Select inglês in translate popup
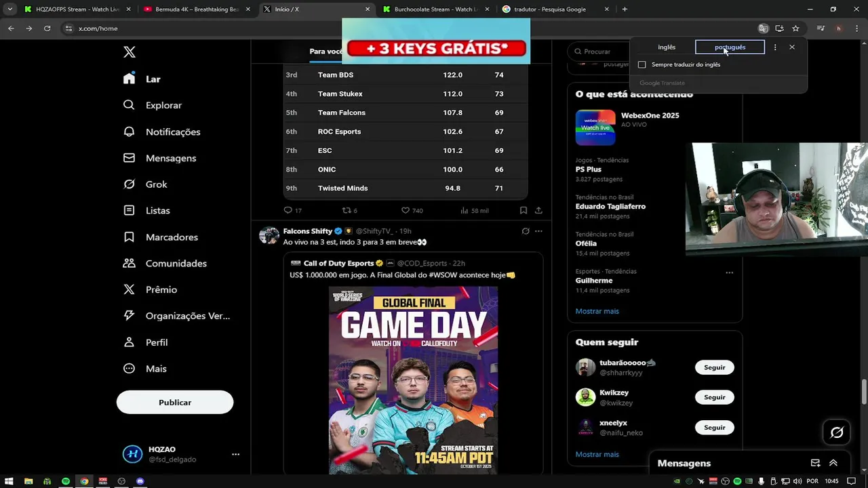The image size is (868, 488). pyautogui.click(x=667, y=47)
